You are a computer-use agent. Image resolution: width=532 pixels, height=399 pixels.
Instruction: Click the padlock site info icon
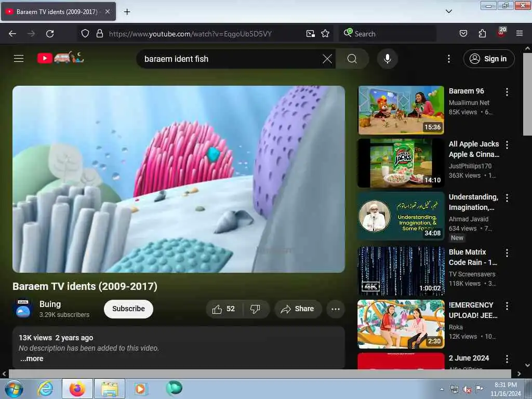(99, 34)
